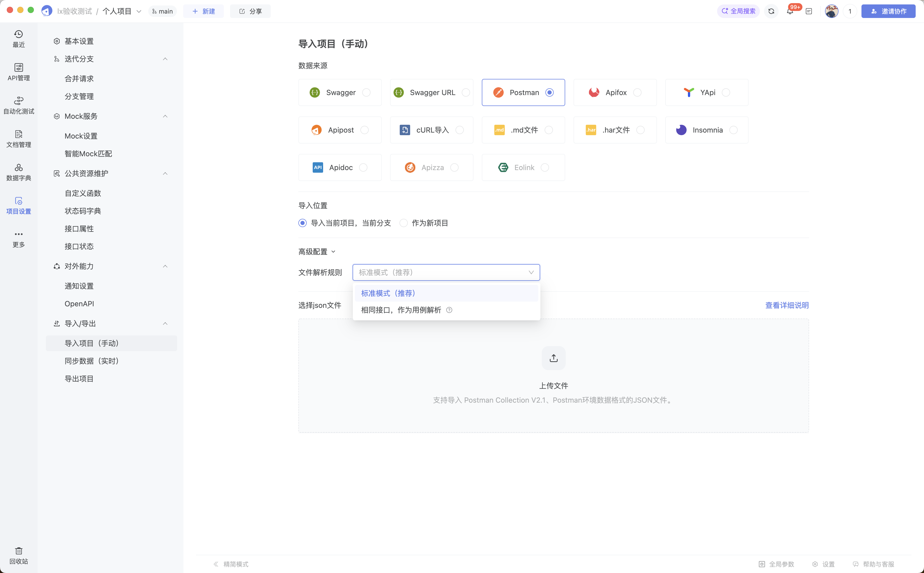Image resolution: width=924 pixels, height=573 pixels.
Task: Select the Apifox data source radio
Action: point(637,92)
